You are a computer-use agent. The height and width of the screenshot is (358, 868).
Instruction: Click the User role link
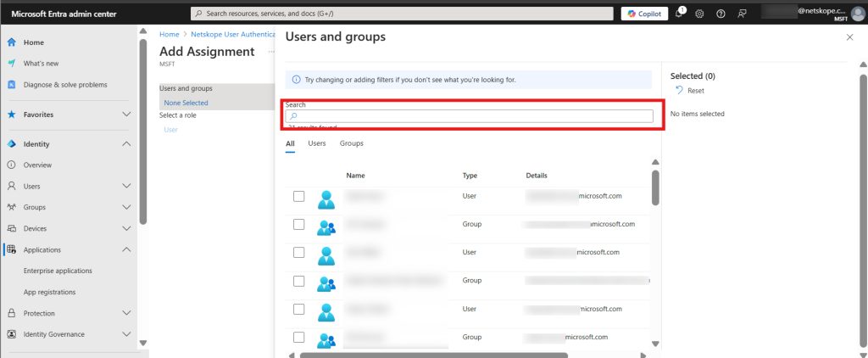[171, 130]
